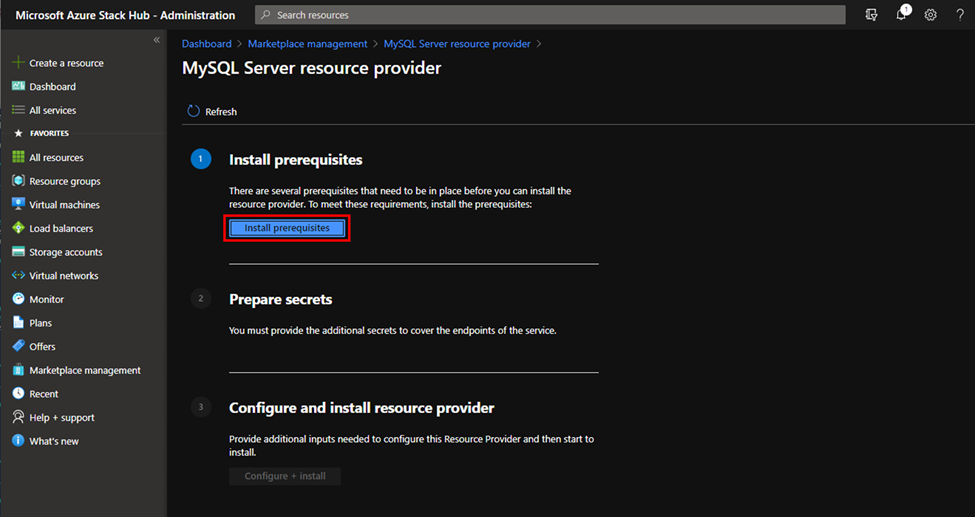Open the Resource groups cube icon

19,181
